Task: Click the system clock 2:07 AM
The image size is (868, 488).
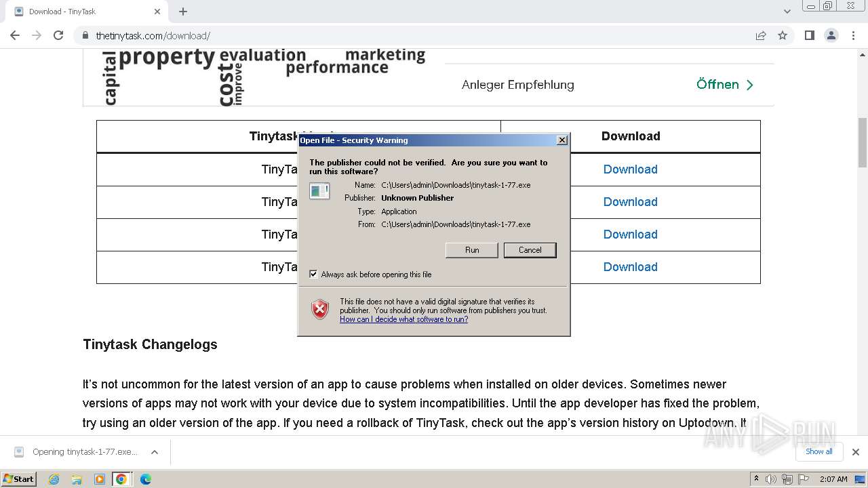Action: tap(833, 479)
